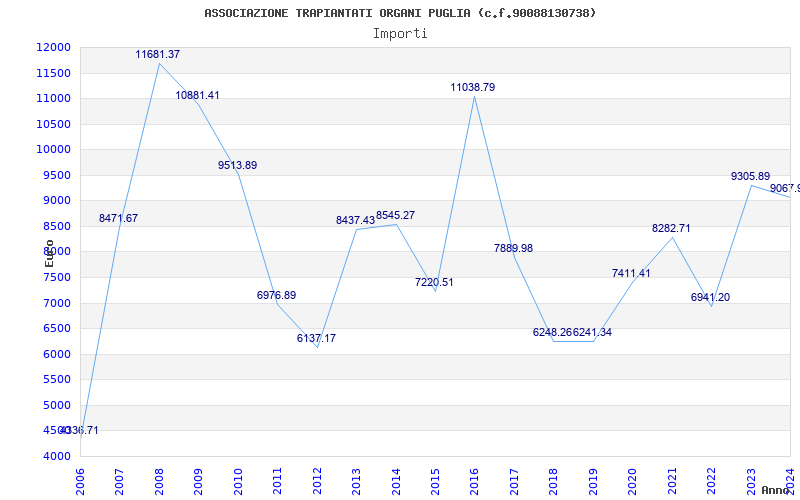Click the x-axis year 2015
This screenshot has width=800, height=500.
coord(435,482)
